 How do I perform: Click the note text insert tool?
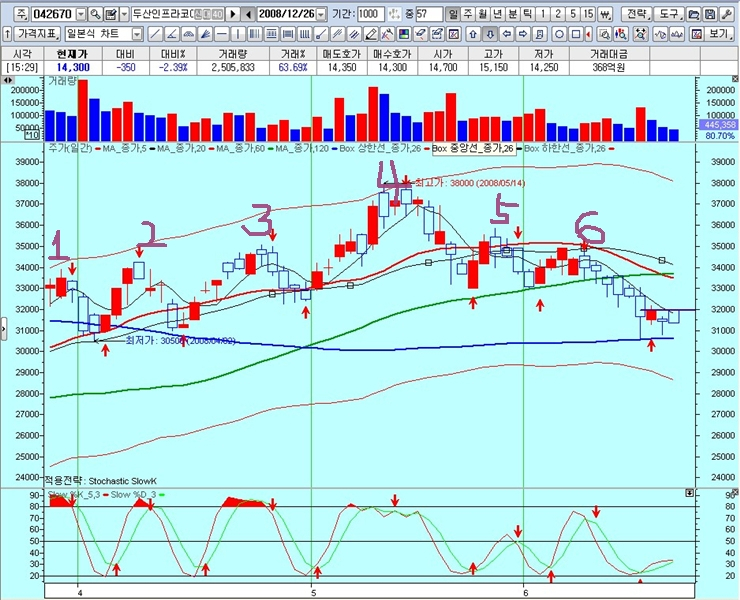(x=539, y=34)
